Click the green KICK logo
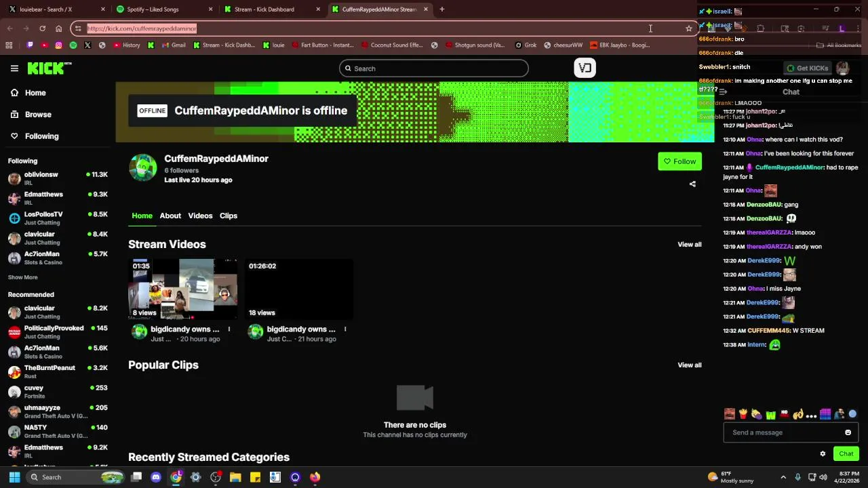 [x=49, y=68]
